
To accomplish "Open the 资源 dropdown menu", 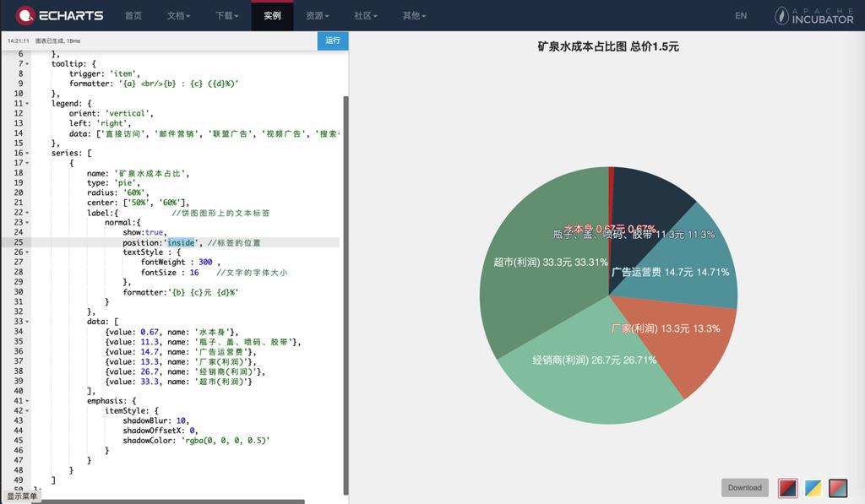I will click(x=318, y=15).
